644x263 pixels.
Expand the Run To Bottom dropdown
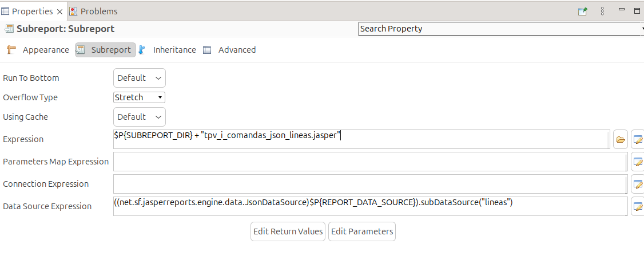(139, 78)
